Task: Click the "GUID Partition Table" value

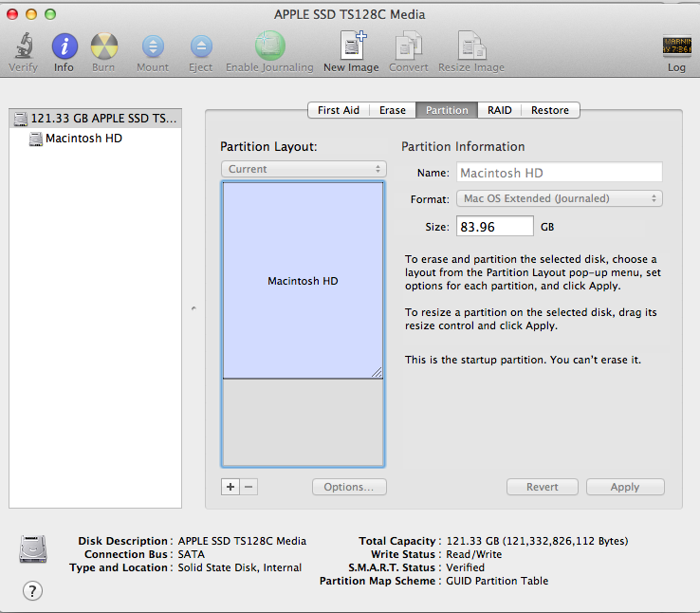Action: (497, 581)
